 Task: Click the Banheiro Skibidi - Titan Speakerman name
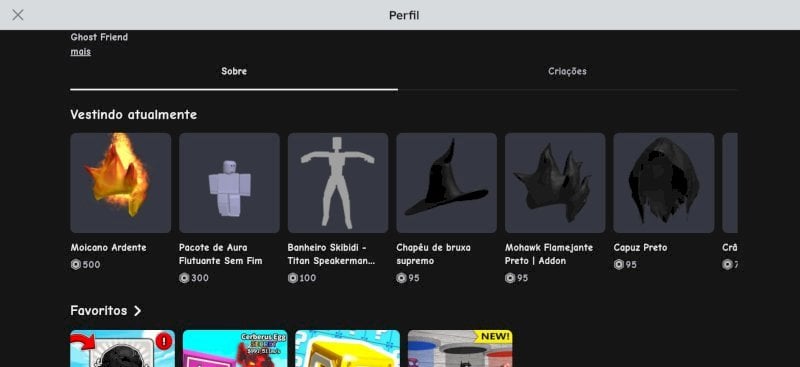click(331, 254)
